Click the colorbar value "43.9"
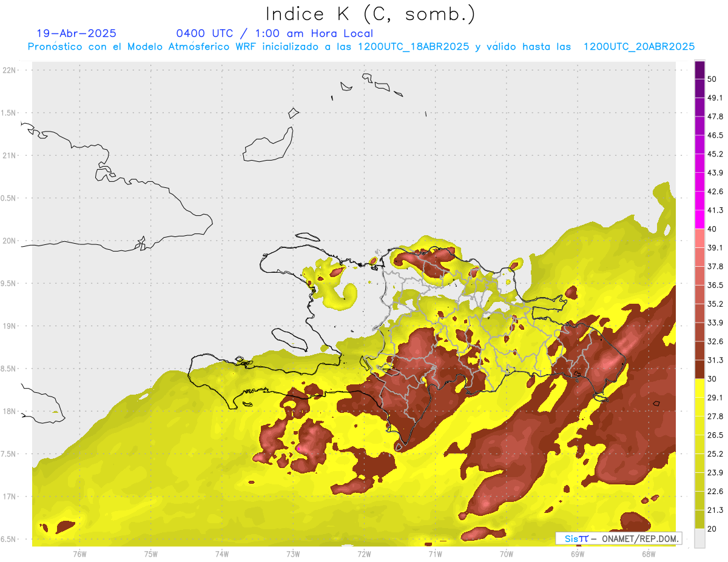 point(715,173)
